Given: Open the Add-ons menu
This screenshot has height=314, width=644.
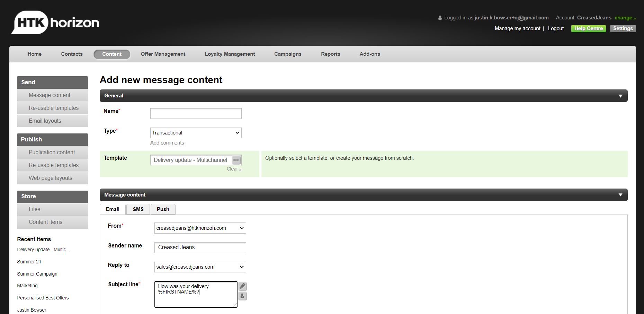Looking at the screenshot, I should coord(369,54).
